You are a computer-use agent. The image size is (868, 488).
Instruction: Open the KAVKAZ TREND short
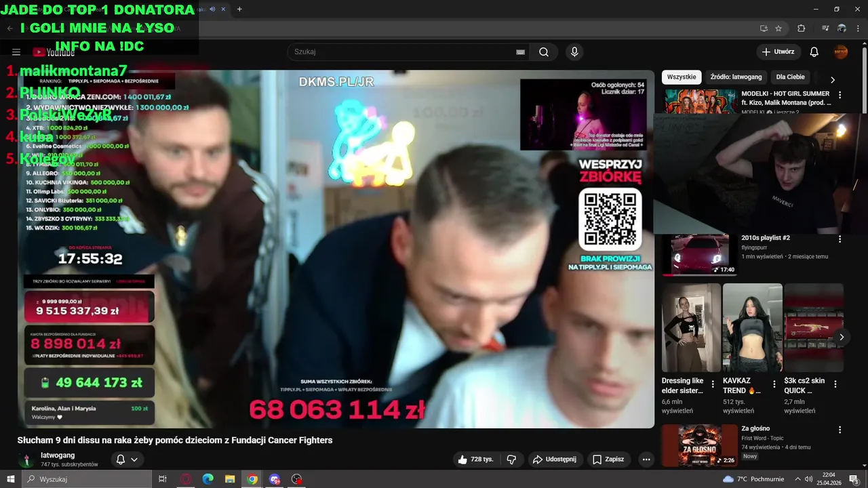point(752,327)
